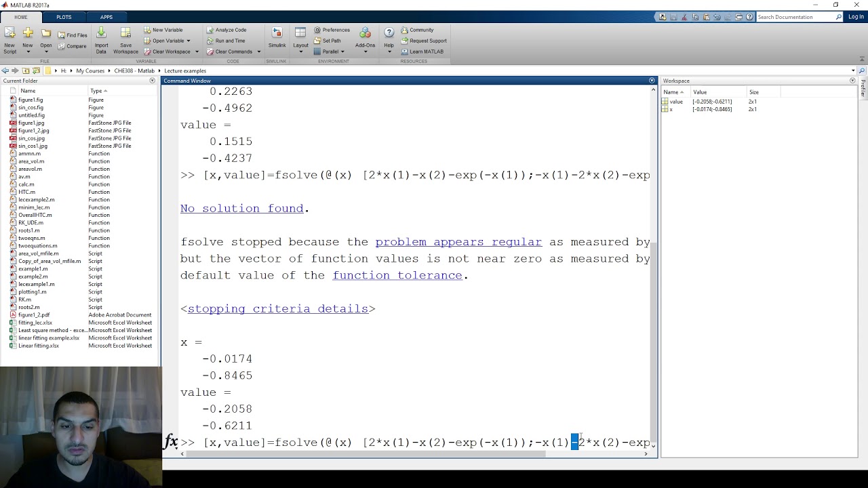Click the Set Path button
This screenshot has height=488, width=868.
click(327, 41)
